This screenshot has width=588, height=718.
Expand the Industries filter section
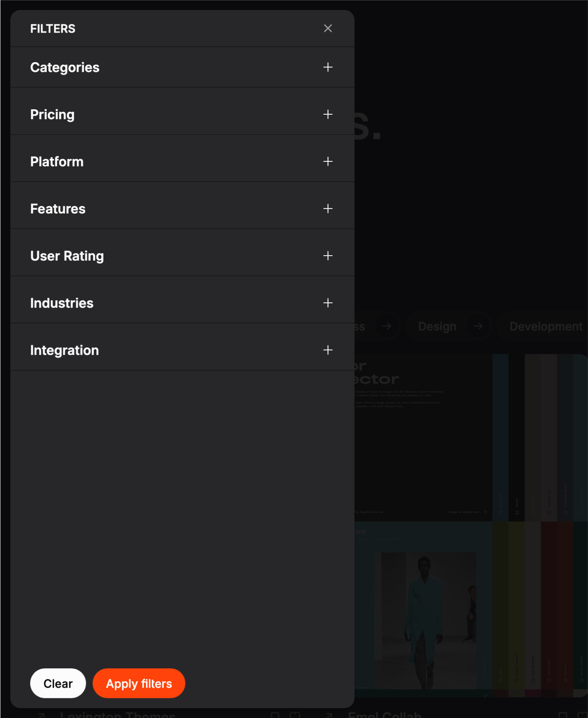[x=328, y=303]
